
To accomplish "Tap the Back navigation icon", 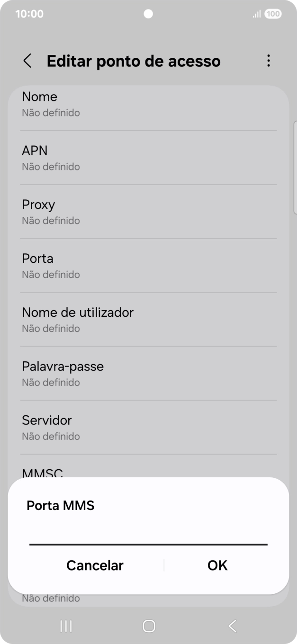I will [x=232, y=626].
